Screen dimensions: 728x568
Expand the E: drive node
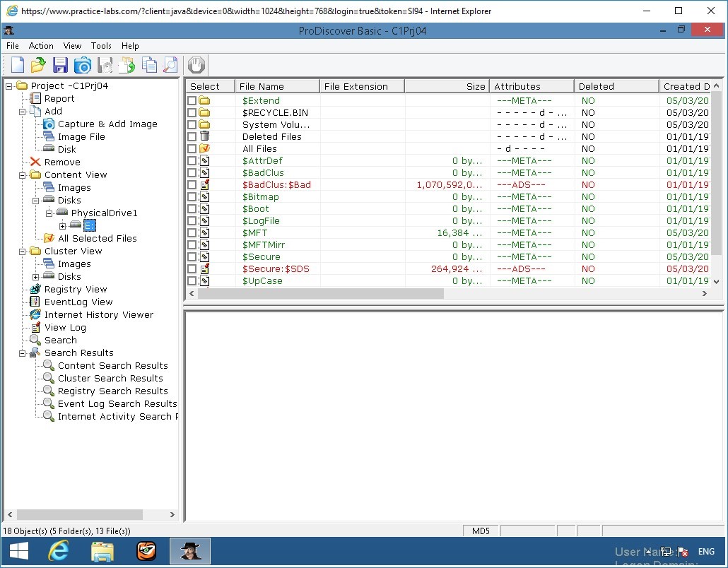click(63, 226)
